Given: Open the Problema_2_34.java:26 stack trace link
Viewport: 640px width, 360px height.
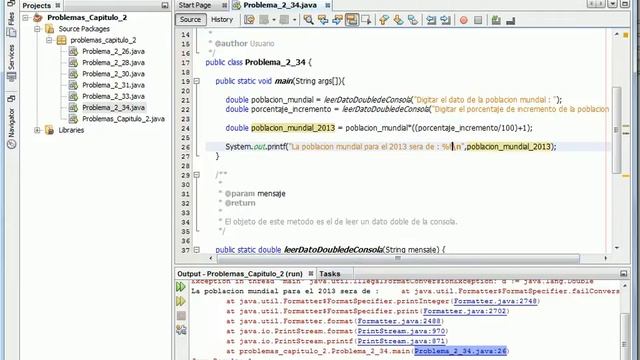Looking at the screenshot, I should 460,351.
